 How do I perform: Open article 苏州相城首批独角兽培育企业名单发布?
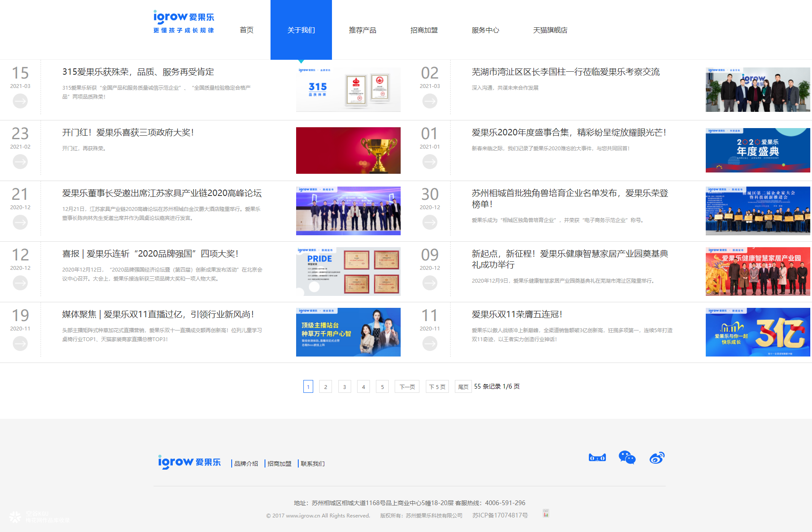click(x=570, y=199)
